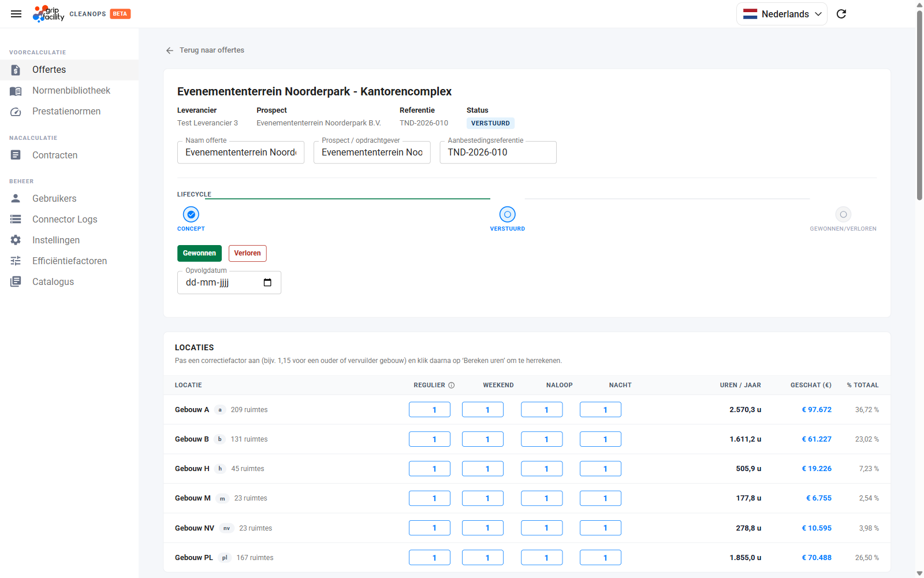Click the 'Test Leverancier 3' text
The image size is (924, 578).
pyautogui.click(x=207, y=123)
